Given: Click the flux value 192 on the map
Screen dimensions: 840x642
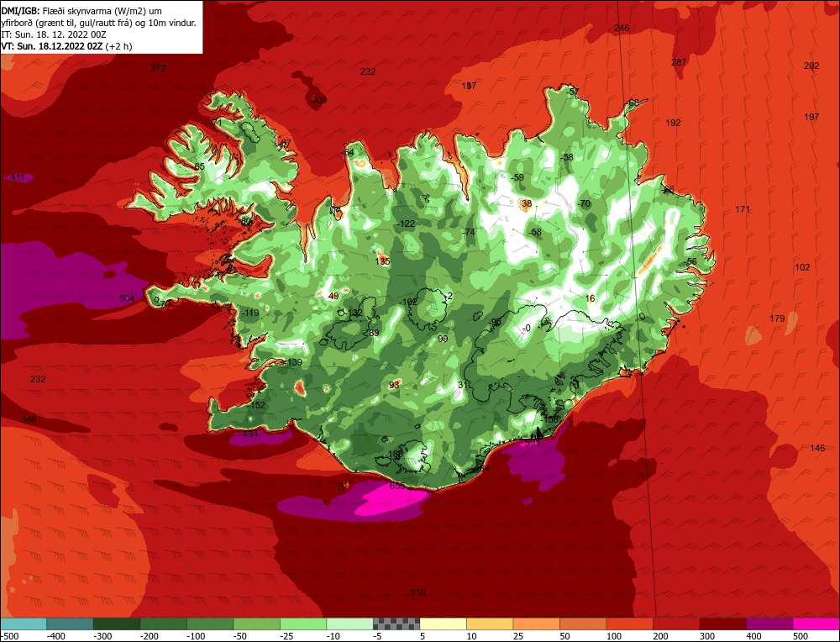Looking at the screenshot, I should click(673, 123).
